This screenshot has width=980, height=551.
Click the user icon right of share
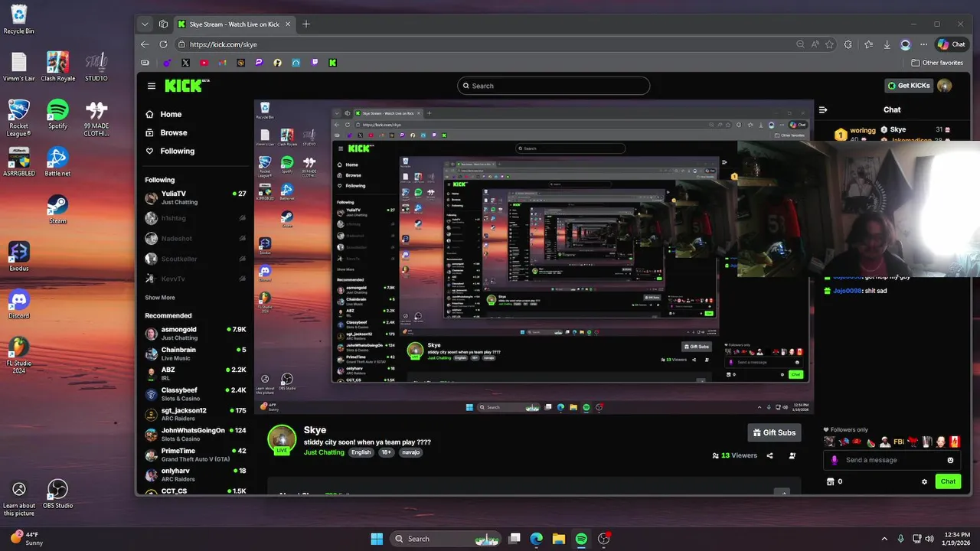click(x=792, y=455)
